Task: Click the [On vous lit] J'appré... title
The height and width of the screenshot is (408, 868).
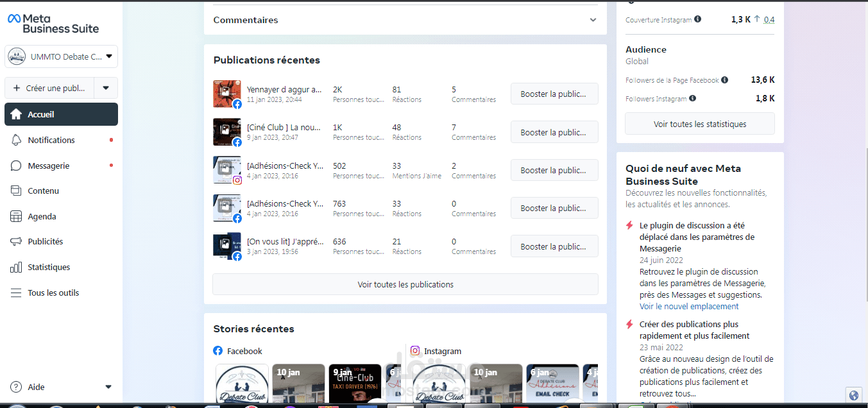Action: pyautogui.click(x=285, y=242)
